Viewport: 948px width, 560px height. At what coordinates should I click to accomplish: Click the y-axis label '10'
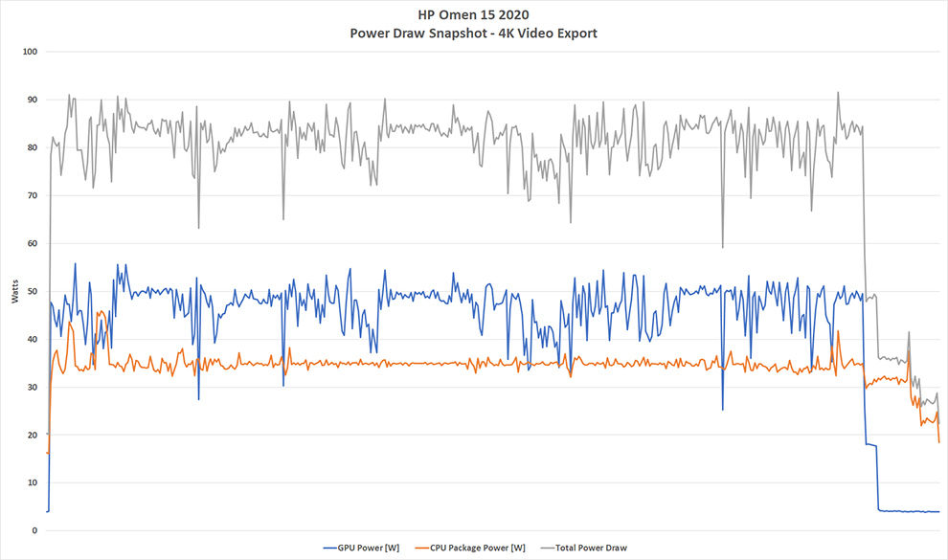[32, 482]
